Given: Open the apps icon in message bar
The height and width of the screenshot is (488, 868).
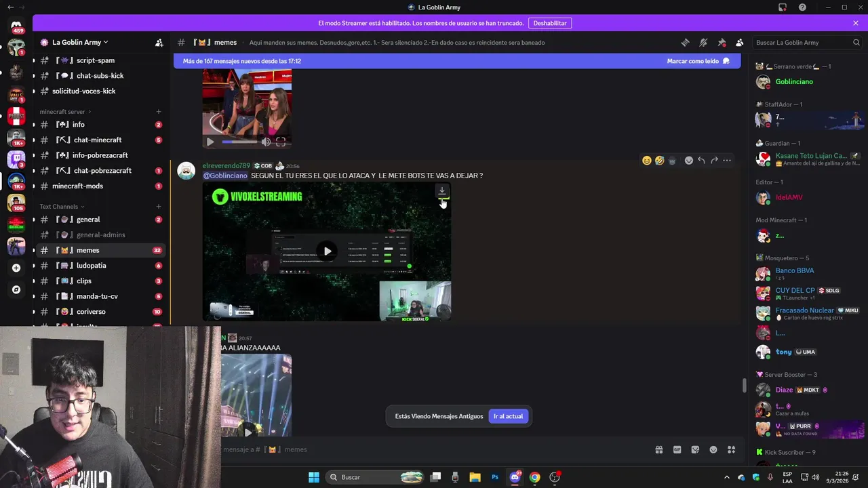Looking at the screenshot, I should pos(732,449).
